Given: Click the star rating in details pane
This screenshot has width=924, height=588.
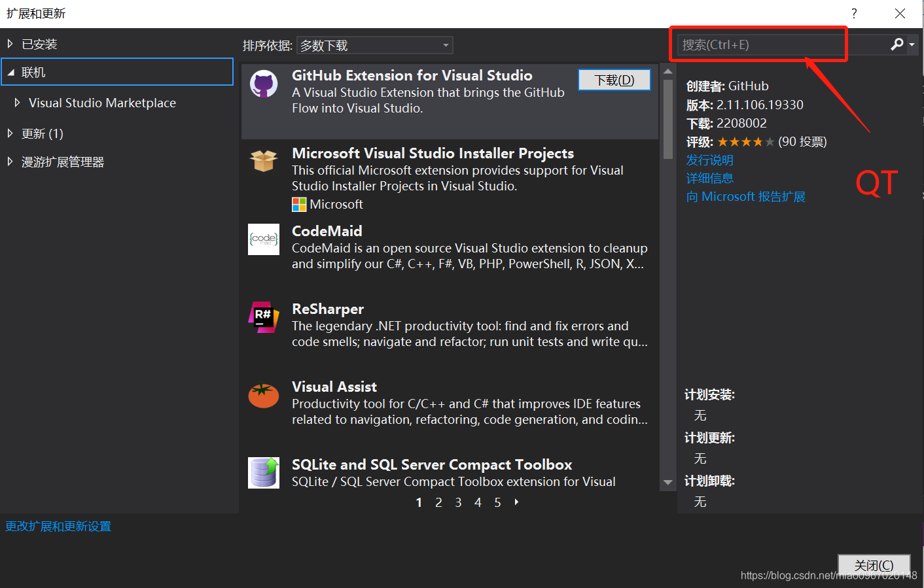Looking at the screenshot, I should pyautogui.click(x=746, y=142).
